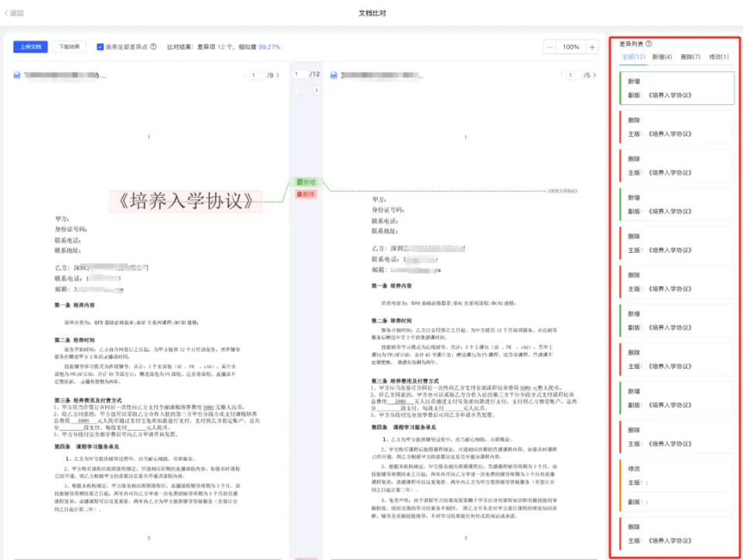The width and height of the screenshot is (743, 560).
Task: Click the 上传文档 button
Action: click(30, 47)
